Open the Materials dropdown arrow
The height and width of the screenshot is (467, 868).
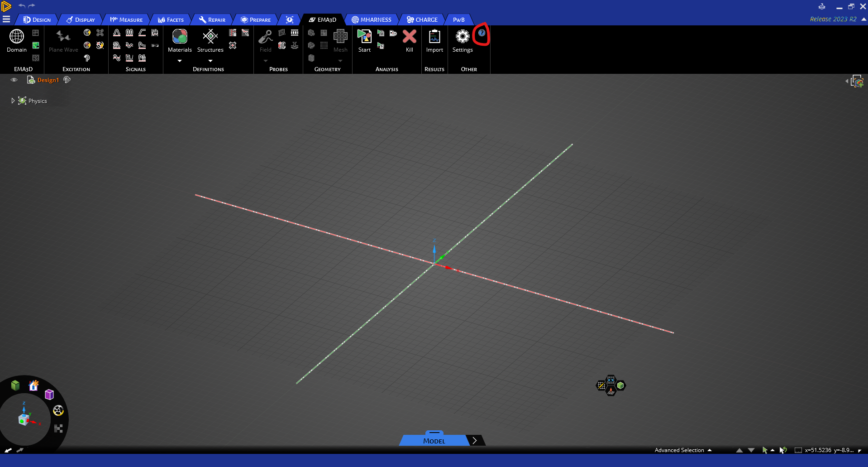(x=180, y=61)
